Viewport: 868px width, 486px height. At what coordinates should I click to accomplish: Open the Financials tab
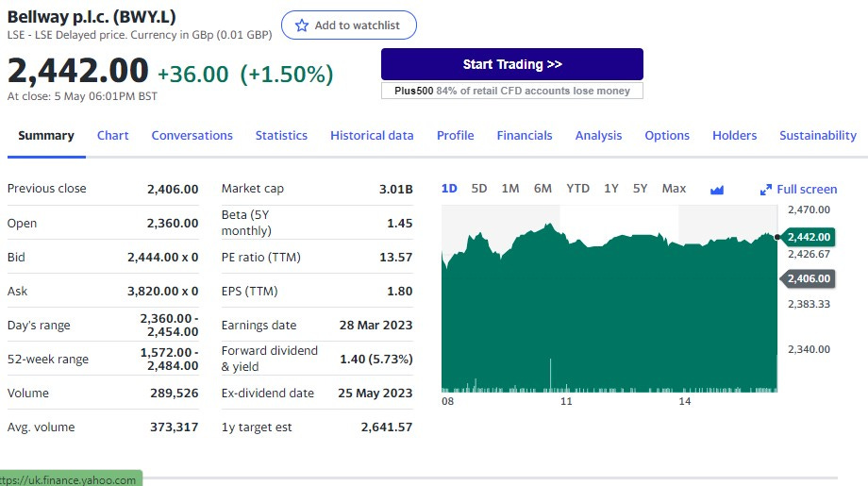525,136
